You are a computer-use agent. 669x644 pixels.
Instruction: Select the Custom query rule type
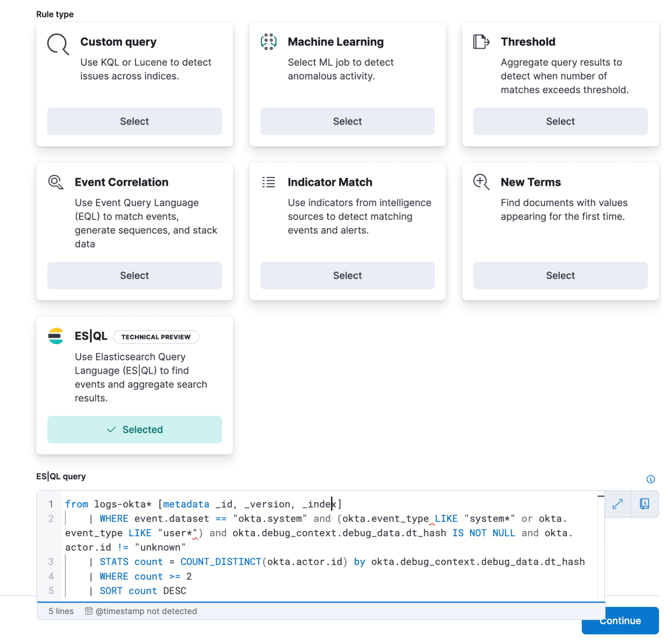pos(134,121)
